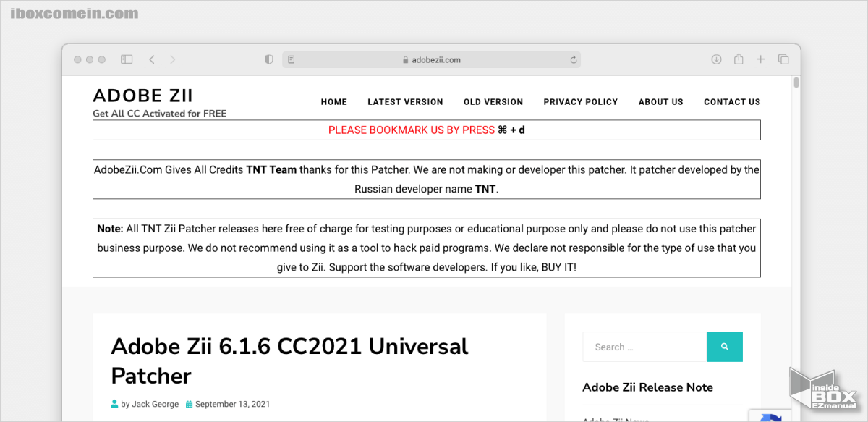This screenshot has height=422, width=868.
Task: Click the bold 'TNT Team' text
Action: click(x=271, y=169)
